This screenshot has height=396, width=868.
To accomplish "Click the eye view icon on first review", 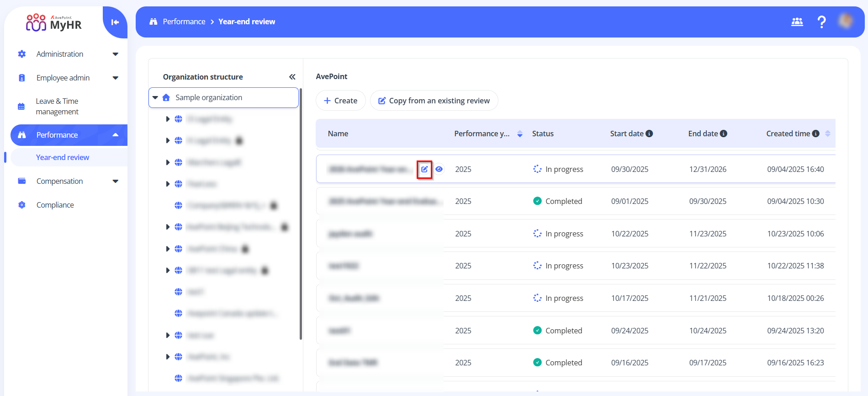I will (x=439, y=169).
